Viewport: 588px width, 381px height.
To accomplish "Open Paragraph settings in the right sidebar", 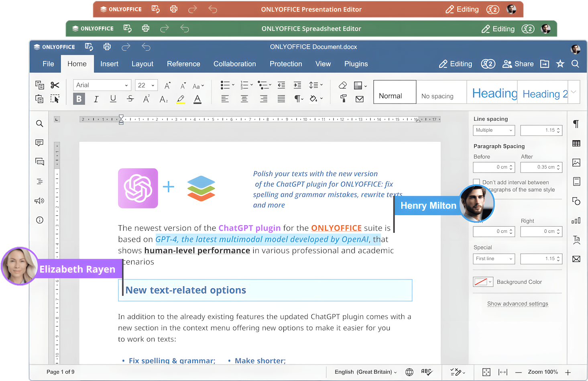I will (x=576, y=124).
